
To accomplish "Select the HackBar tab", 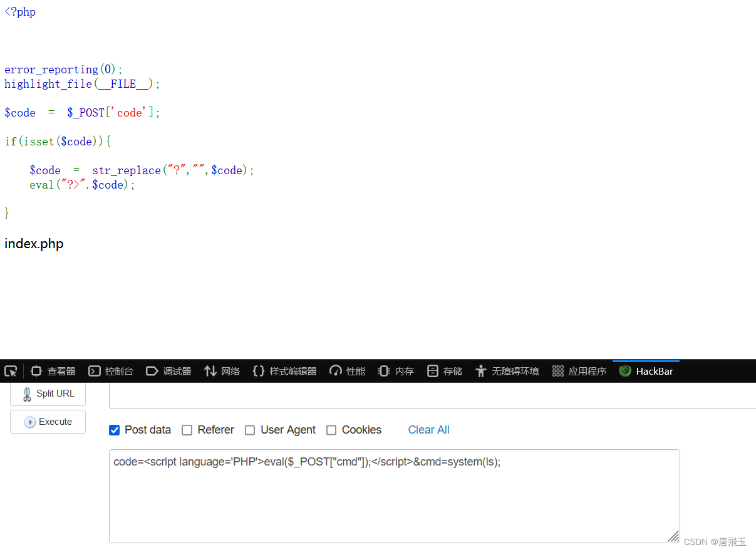I will pyautogui.click(x=646, y=371).
